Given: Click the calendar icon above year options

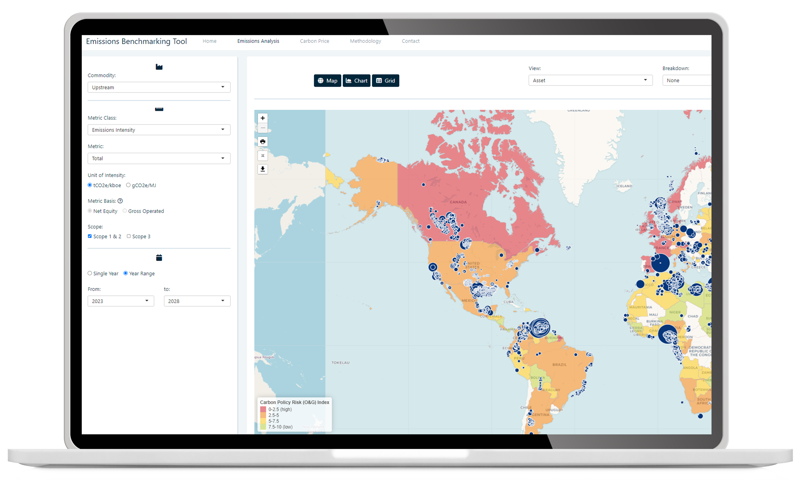Looking at the screenshot, I should coord(159,258).
